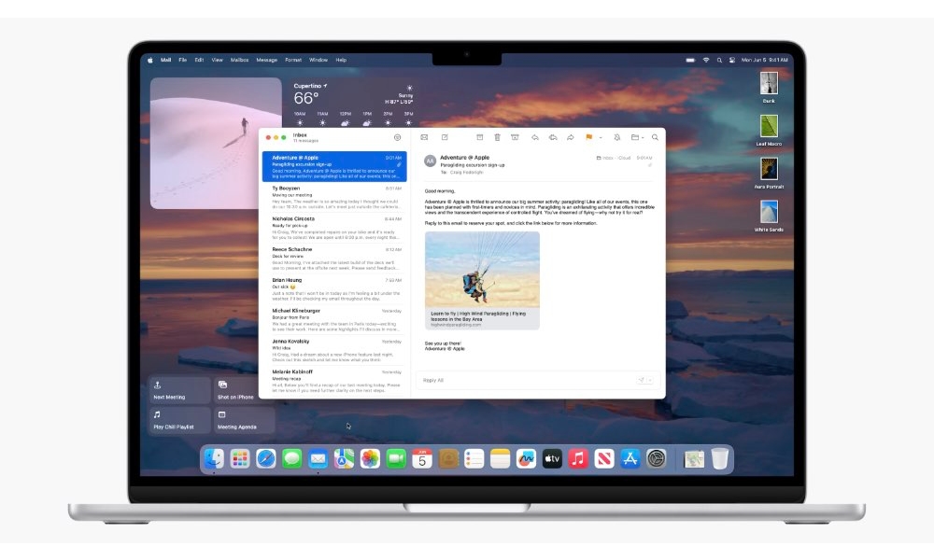Open Launchpad from the Dock

click(x=240, y=459)
